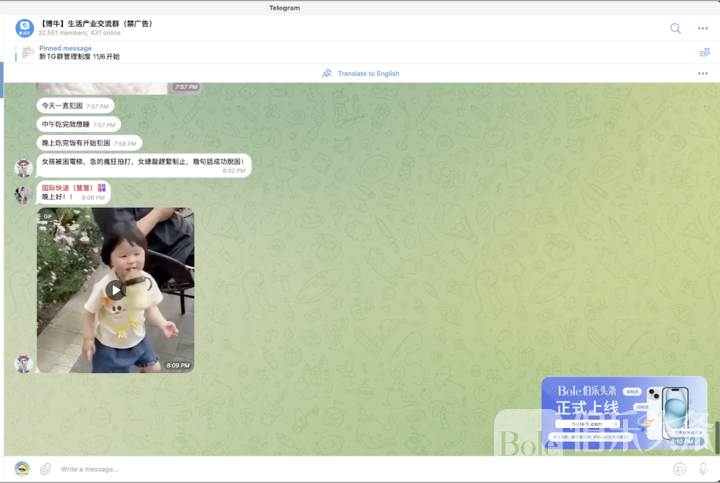Click the attach file paperclip icon

click(45, 468)
